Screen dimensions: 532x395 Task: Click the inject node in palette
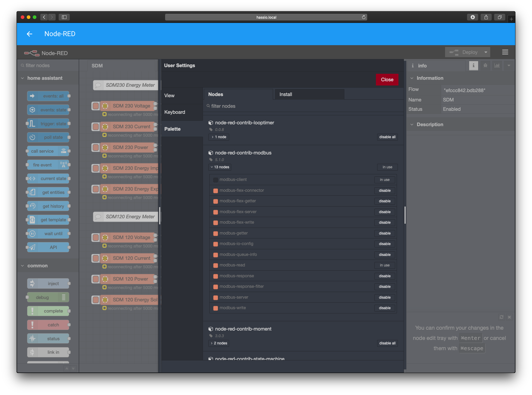[48, 284]
